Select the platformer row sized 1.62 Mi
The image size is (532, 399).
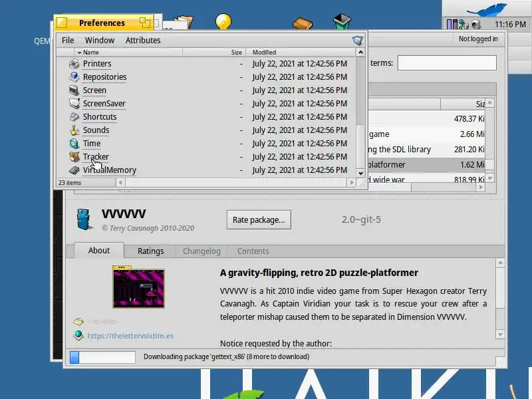point(427,164)
